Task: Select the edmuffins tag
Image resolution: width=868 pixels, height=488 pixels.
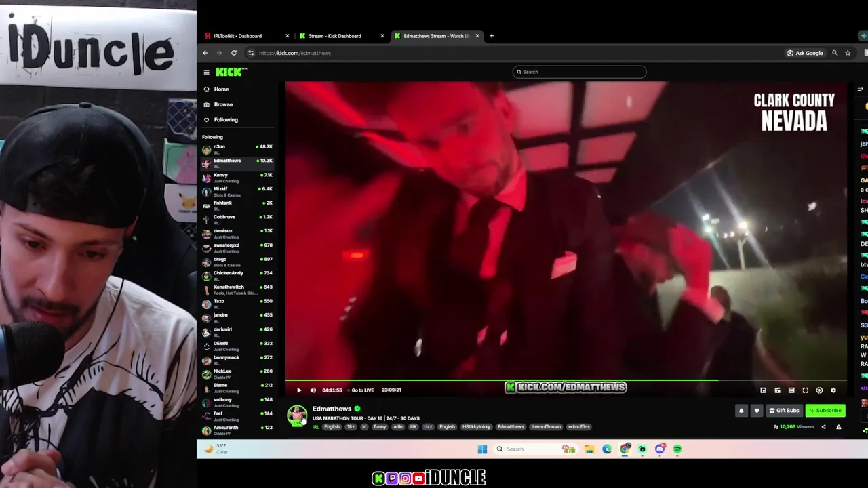Action: 579,427
